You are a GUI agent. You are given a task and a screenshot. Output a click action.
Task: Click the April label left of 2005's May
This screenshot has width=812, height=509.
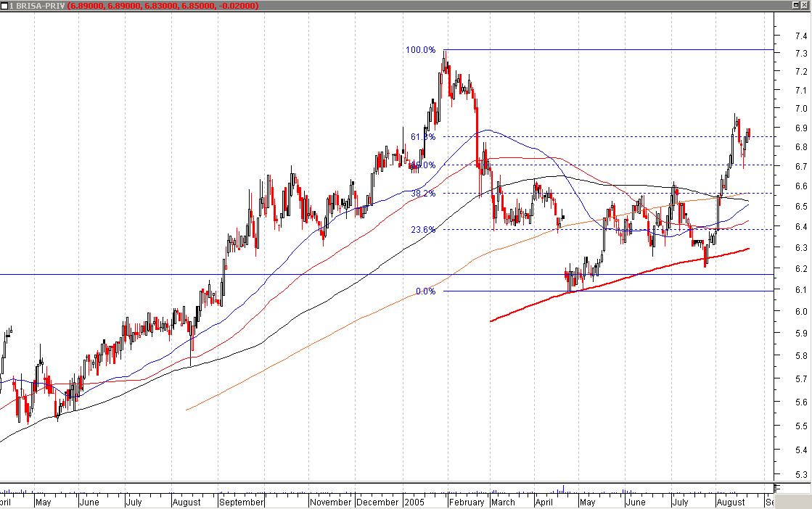click(x=544, y=502)
